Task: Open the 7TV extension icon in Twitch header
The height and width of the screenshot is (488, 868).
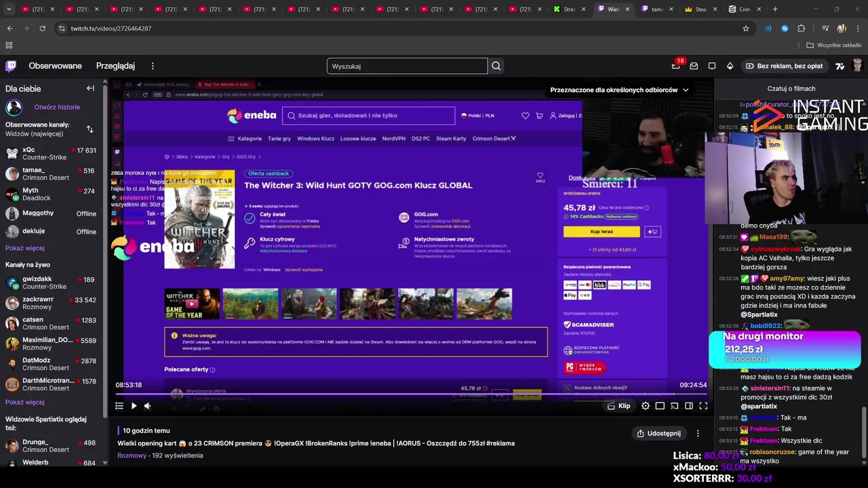Action: [x=840, y=66]
